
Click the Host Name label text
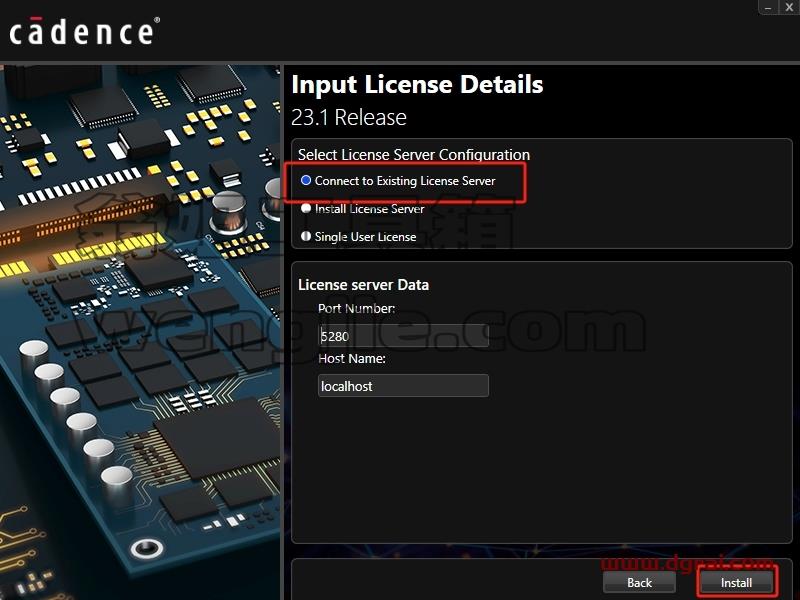coord(352,359)
